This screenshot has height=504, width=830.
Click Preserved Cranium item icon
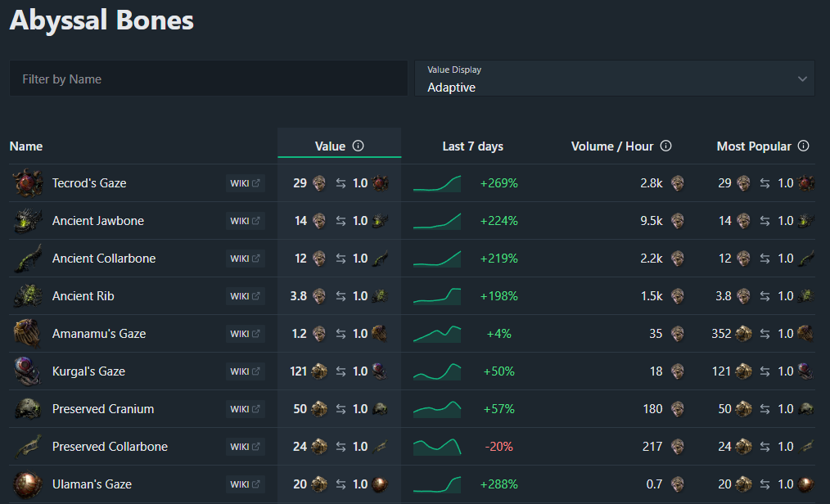(x=28, y=409)
